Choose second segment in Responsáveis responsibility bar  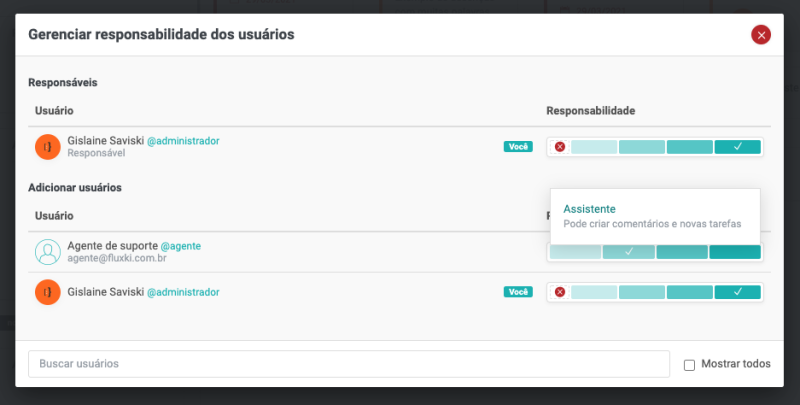(x=642, y=147)
